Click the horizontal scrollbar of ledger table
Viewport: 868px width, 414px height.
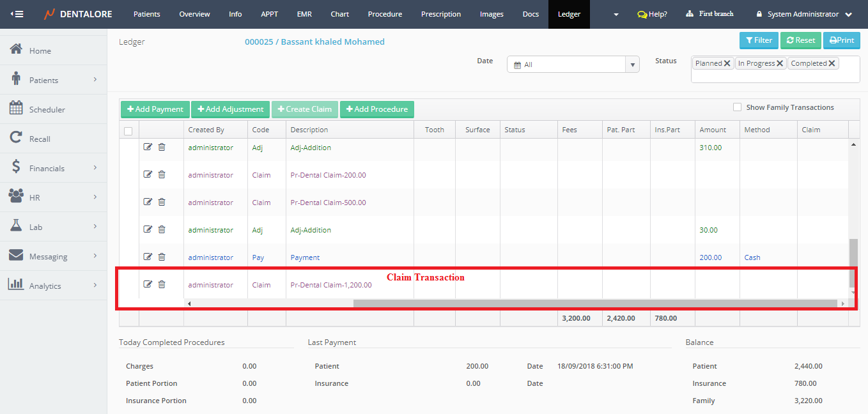coord(594,303)
